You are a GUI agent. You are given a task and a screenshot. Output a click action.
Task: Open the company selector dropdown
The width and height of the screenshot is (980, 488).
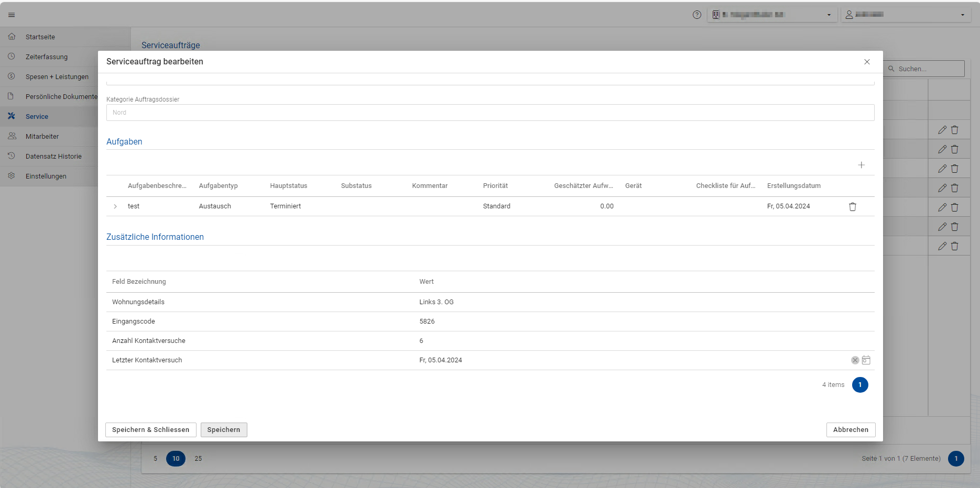pyautogui.click(x=771, y=15)
